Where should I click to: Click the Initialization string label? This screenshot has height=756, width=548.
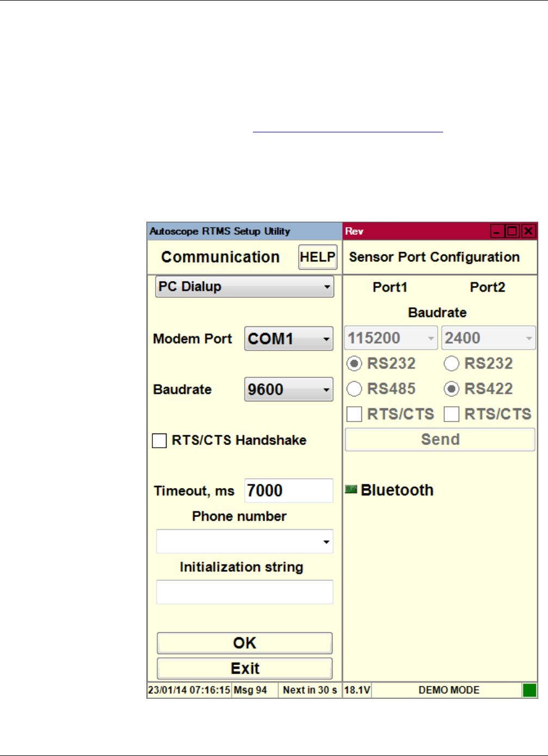[242, 567]
